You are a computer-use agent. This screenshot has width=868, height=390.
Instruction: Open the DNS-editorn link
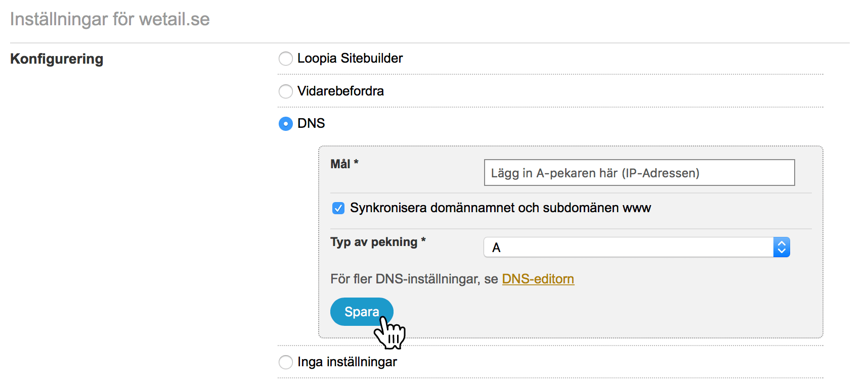[538, 279]
